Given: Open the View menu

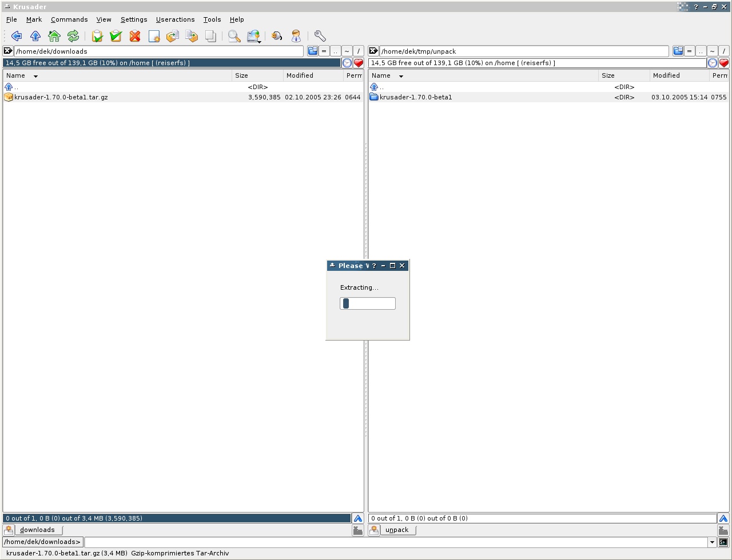Looking at the screenshot, I should pyautogui.click(x=104, y=19).
